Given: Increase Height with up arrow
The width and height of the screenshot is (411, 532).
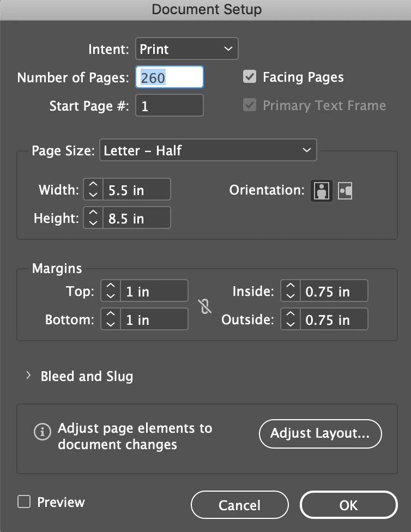Looking at the screenshot, I should coord(93,213).
